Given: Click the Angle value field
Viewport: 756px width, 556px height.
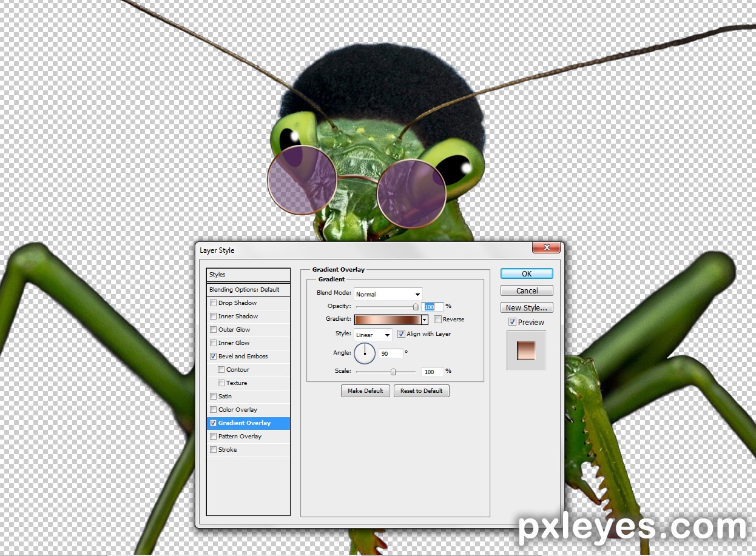Looking at the screenshot, I should [x=391, y=353].
